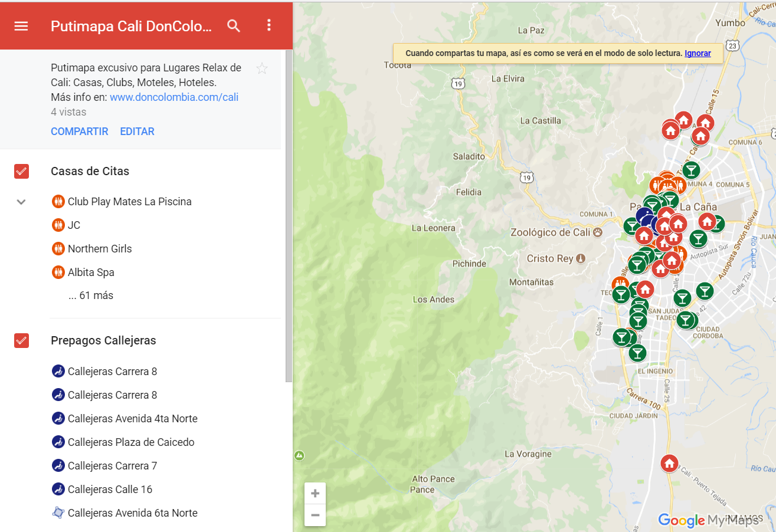Viewport: 776px width, 532px height.
Task: Zoom in on the map
Action: pos(315,493)
